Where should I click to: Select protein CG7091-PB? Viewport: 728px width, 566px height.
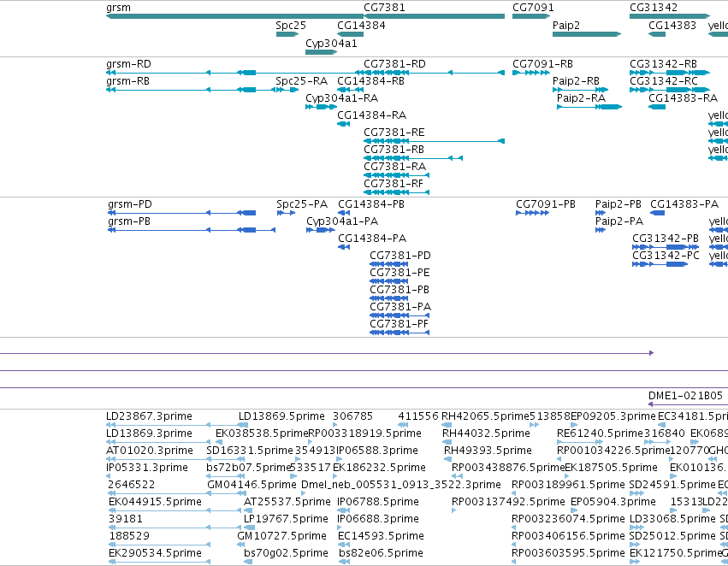pyautogui.click(x=546, y=204)
